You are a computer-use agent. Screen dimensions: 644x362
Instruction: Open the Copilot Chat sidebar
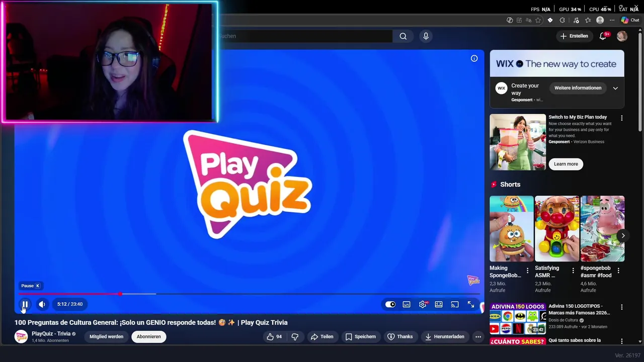point(630,20)
